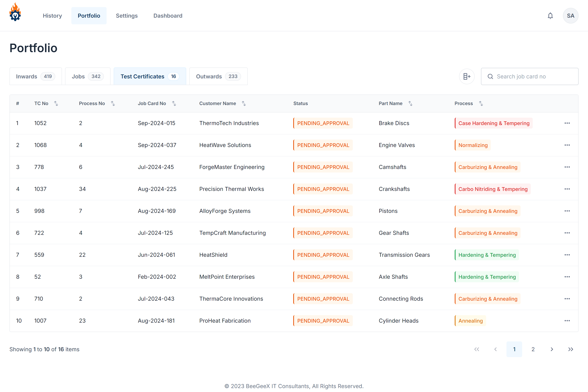Click customer ProHeat Fabrication

click(225, 321)
